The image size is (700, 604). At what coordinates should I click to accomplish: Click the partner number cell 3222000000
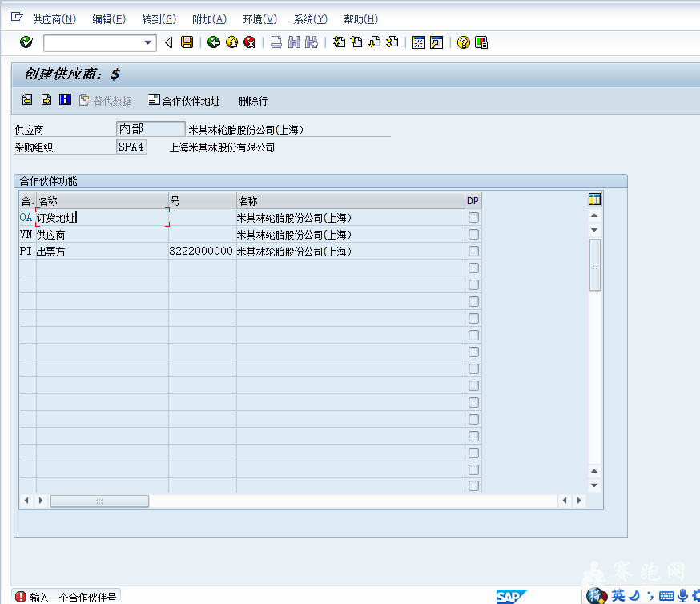(202, 251)
